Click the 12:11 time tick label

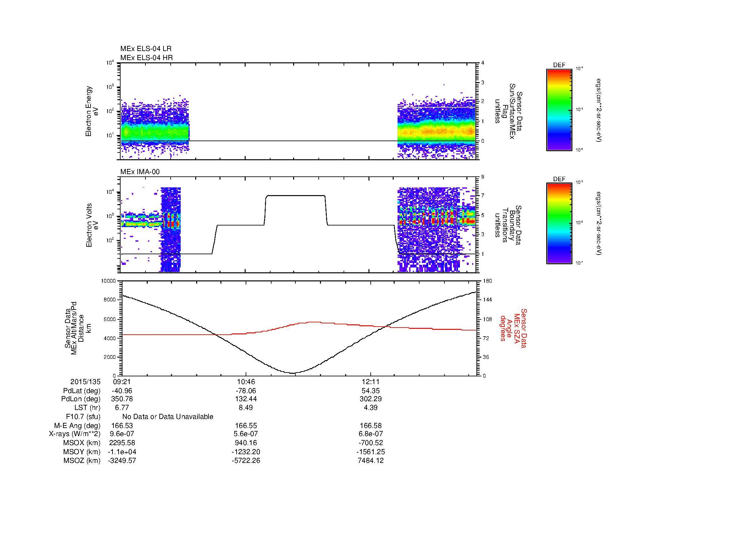coord(371,382)
